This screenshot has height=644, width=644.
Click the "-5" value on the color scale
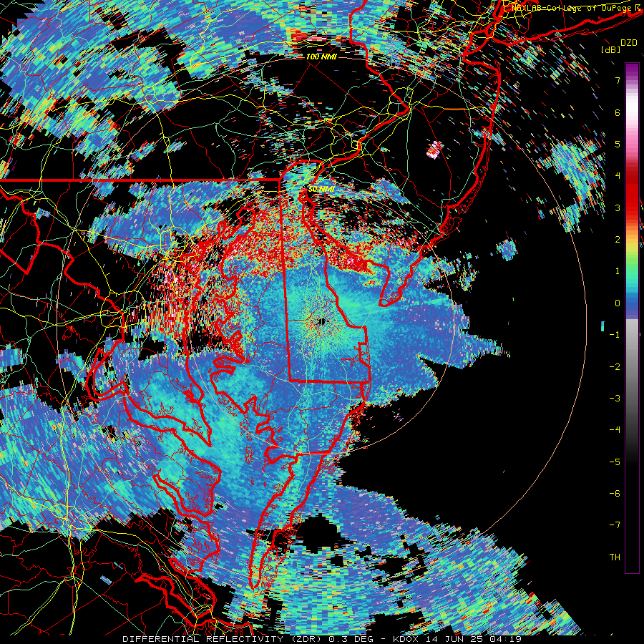click(615, 462)
